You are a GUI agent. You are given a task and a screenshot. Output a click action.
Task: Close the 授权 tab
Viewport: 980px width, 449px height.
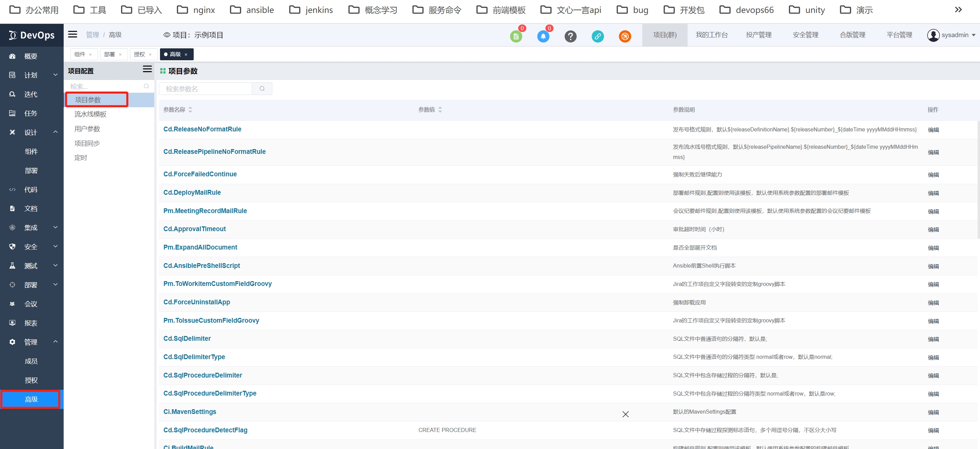[x=150, y=54]
